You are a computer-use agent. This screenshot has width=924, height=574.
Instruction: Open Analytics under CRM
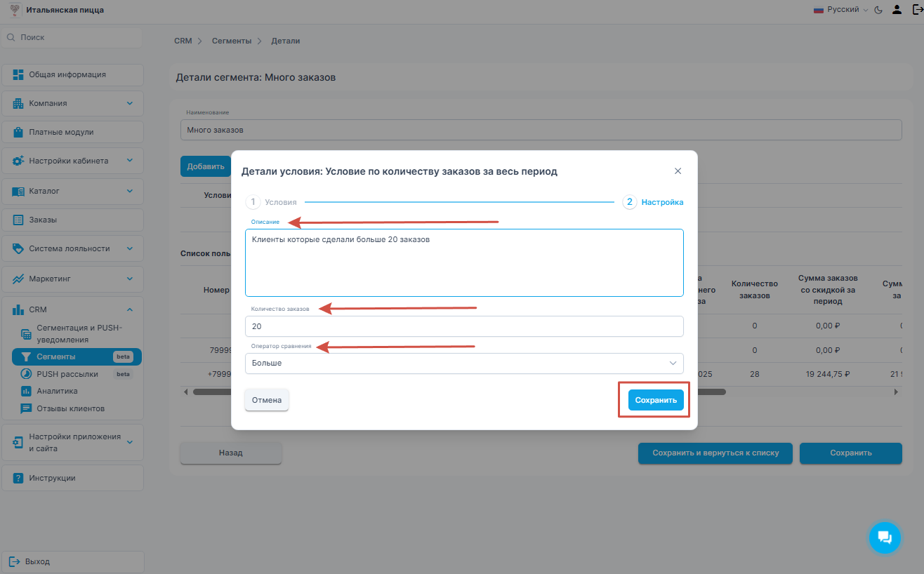click(x=57, y=391)
